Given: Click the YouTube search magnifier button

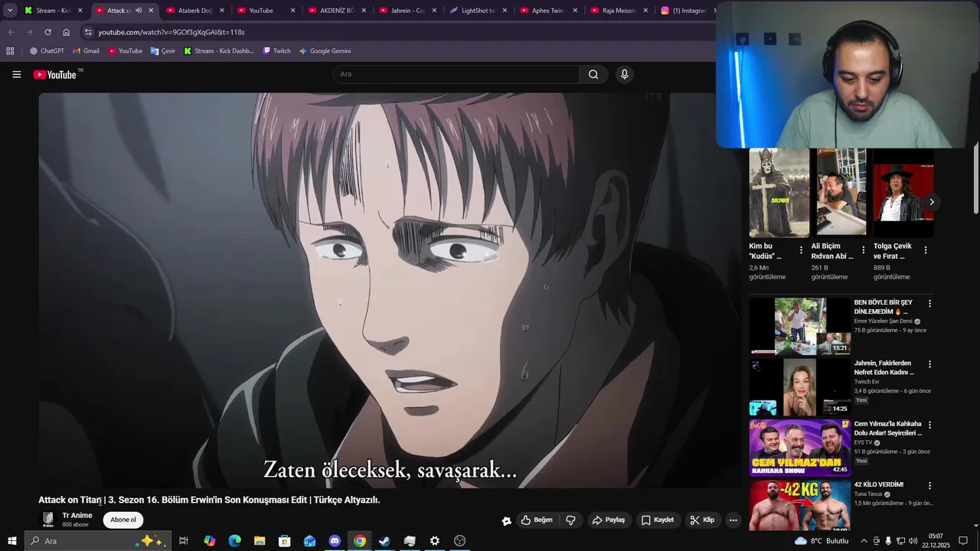Looking at the screenshot, I should click(x=593, y=74).
